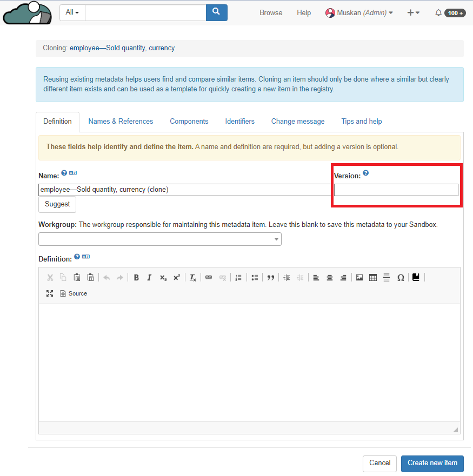Viewport: 473px width, 476px height.
Task: Insert a block quote
Action: [270, 278]
